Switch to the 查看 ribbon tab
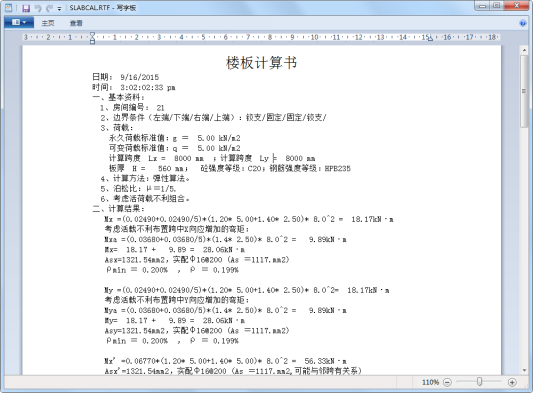This screenshot has width=533, height=393. 76,23
